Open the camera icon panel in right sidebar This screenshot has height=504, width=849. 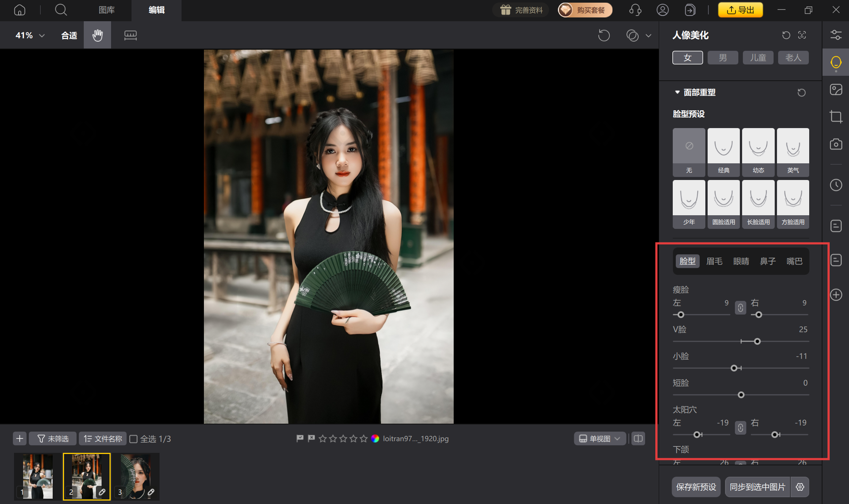tap(836, 144)
